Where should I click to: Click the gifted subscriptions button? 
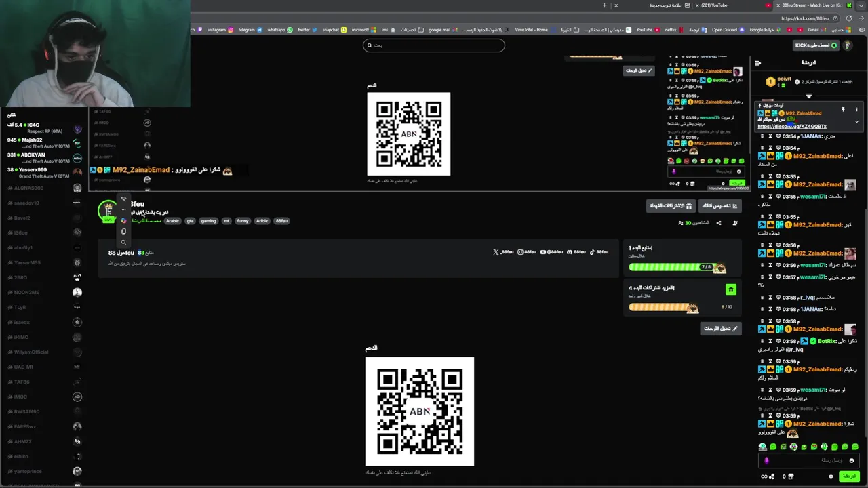pyautogui.click(x=671, y=205)
